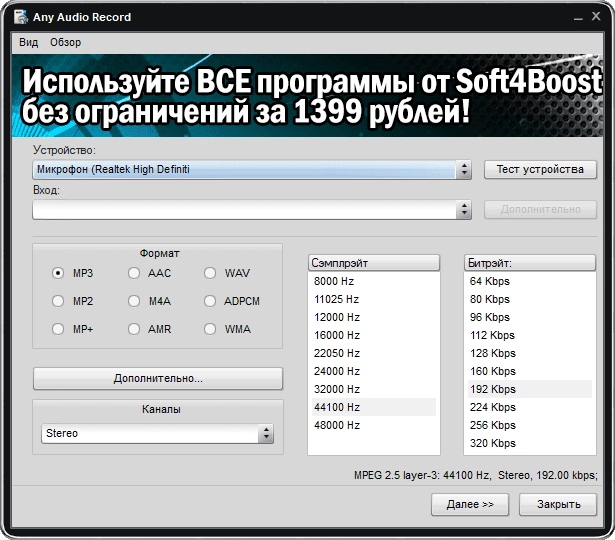The width and height of the screenshot is (615, 540).
Task: Click the Битрэйт column header
Action: tap(530, 263)
